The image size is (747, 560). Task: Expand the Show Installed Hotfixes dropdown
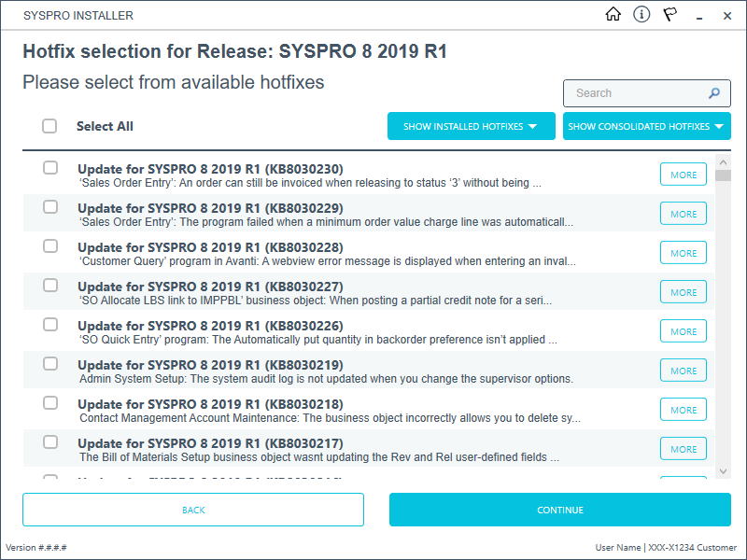coord(471,126)
